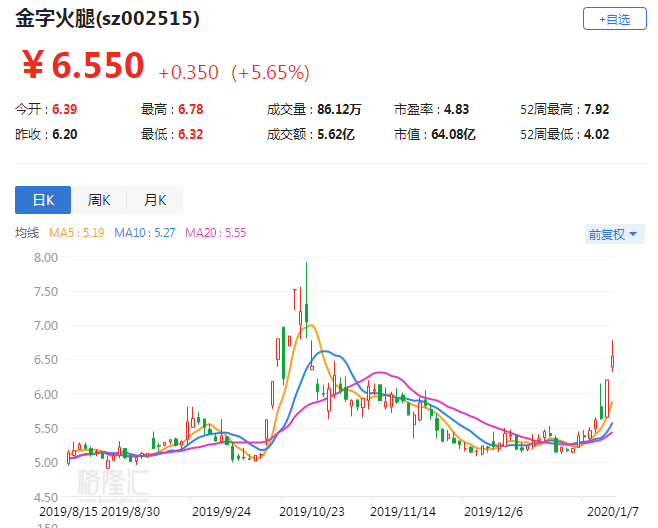Image resolution: width=658 pixels, height=528 pixels.
Task: Add stock to watchlist with +自选 button
Action: pos(614,19)
